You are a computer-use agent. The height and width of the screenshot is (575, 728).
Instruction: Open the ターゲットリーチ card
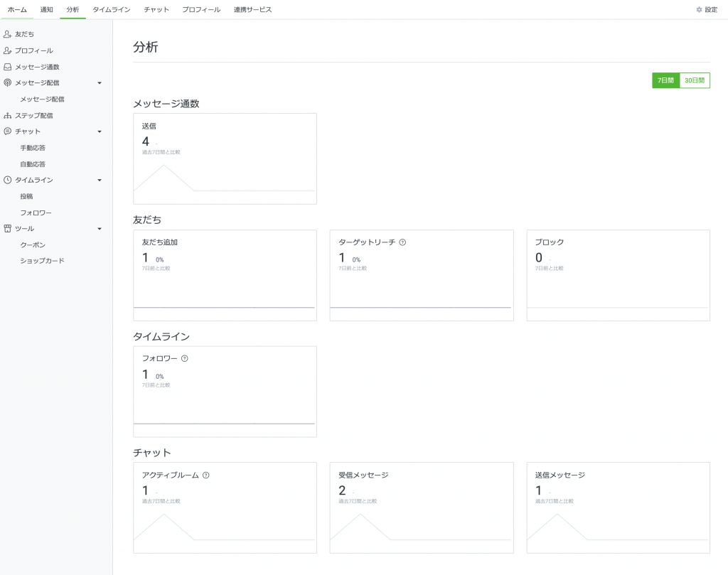click(x=422, y=275)
